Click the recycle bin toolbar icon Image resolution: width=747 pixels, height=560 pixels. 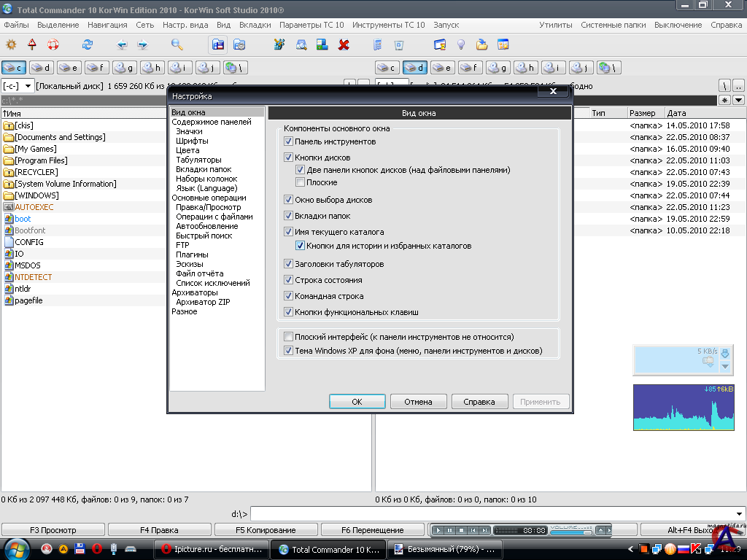pyautogui.click(x=398, y=44)
